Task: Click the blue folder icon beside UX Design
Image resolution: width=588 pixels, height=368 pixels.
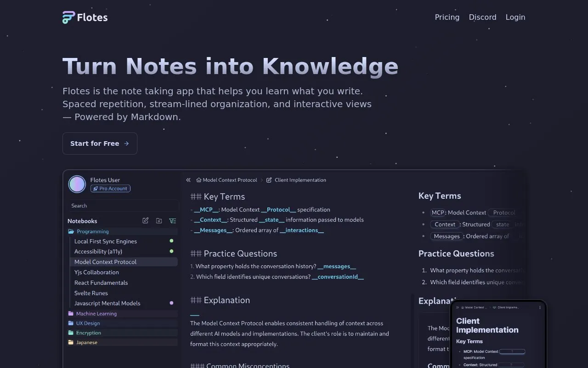Action: 71,323
